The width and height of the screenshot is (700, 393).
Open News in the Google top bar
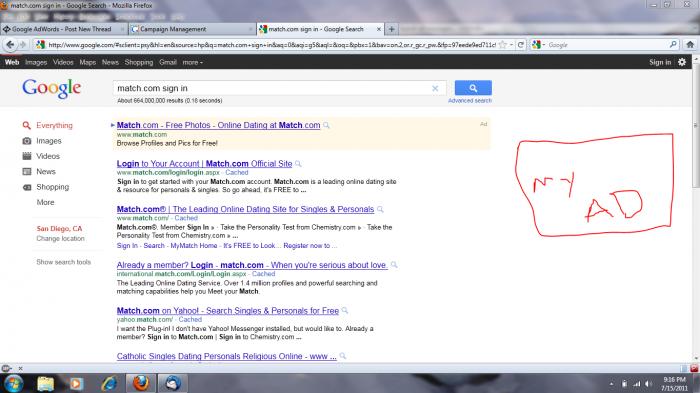coord(110,63)
